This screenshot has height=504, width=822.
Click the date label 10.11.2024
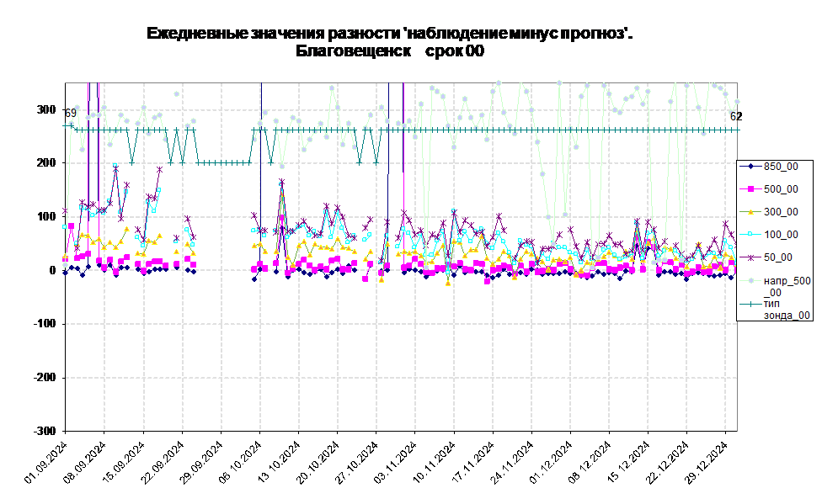pos(434,462)
